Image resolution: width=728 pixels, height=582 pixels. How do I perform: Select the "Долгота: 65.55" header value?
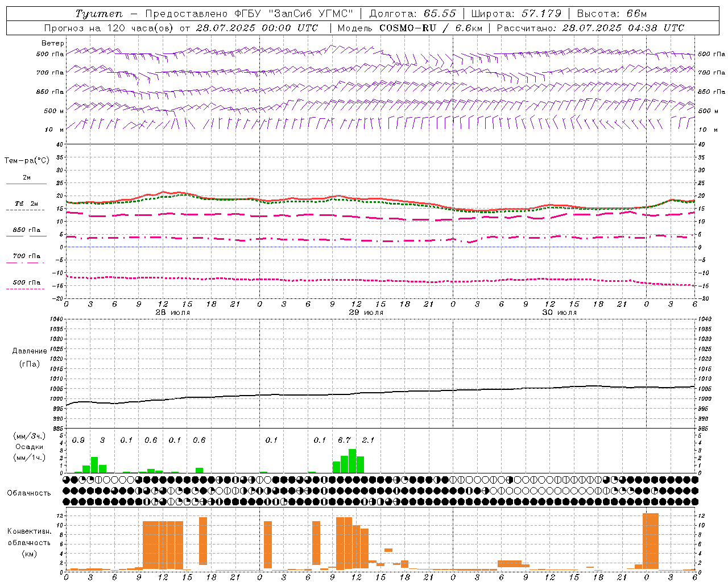pos(412,14)
